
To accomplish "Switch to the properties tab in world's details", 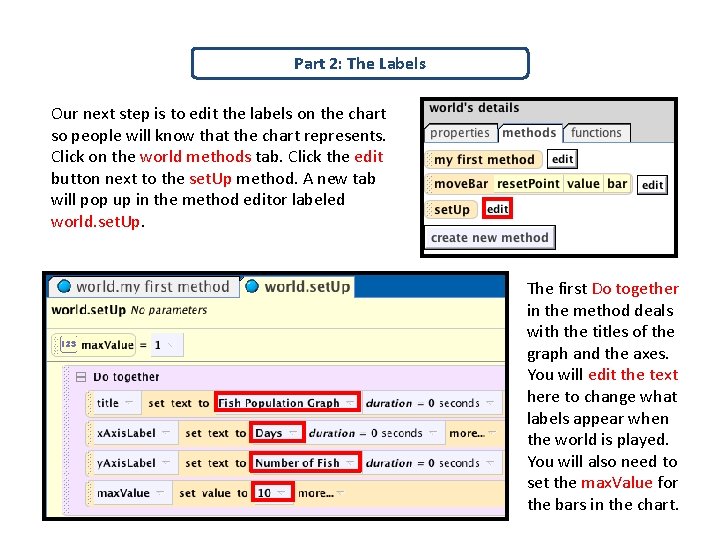I will (x=461, y=133).
